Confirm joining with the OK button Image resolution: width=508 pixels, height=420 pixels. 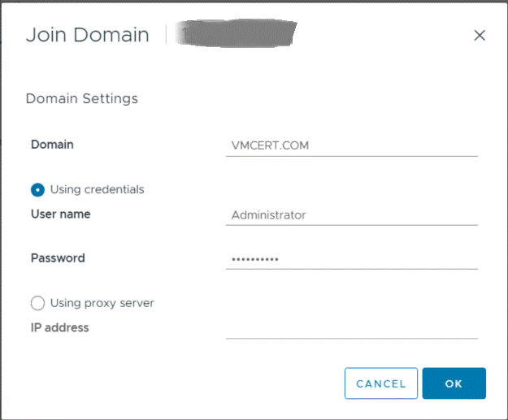[454, 383]
